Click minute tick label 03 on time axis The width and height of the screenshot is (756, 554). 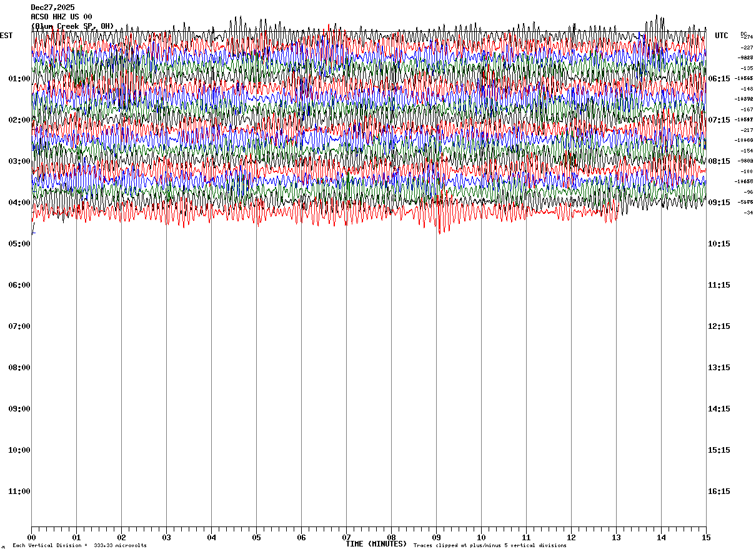pos(166,537)
